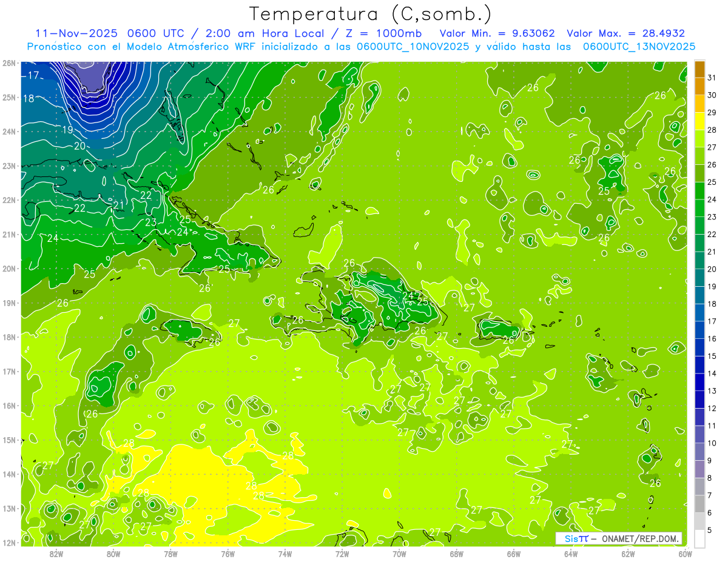Click the brown colorbar segment above 31
Viewport: 728px width, 562px height.
[699, 69]
